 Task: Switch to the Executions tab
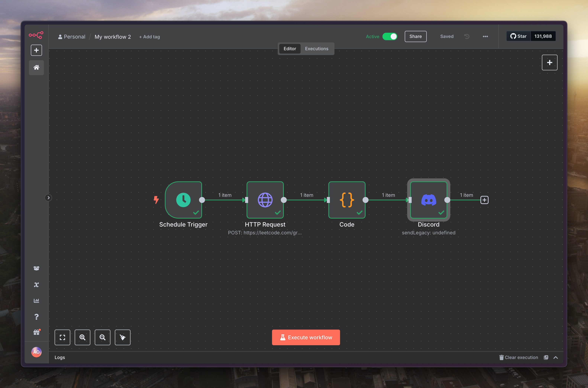point(316,49)
